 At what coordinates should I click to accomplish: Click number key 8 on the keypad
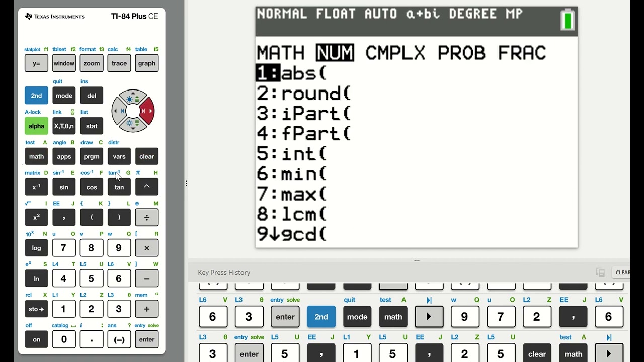92,248
